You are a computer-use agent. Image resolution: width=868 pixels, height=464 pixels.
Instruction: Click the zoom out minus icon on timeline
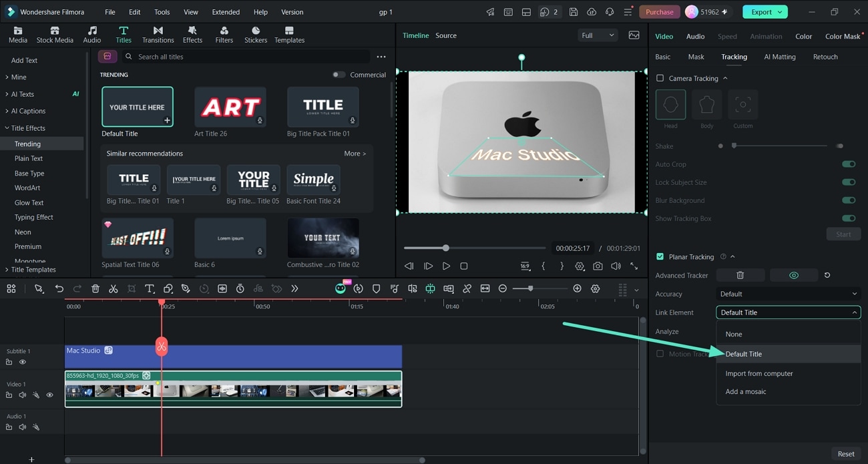coord(503,288)
